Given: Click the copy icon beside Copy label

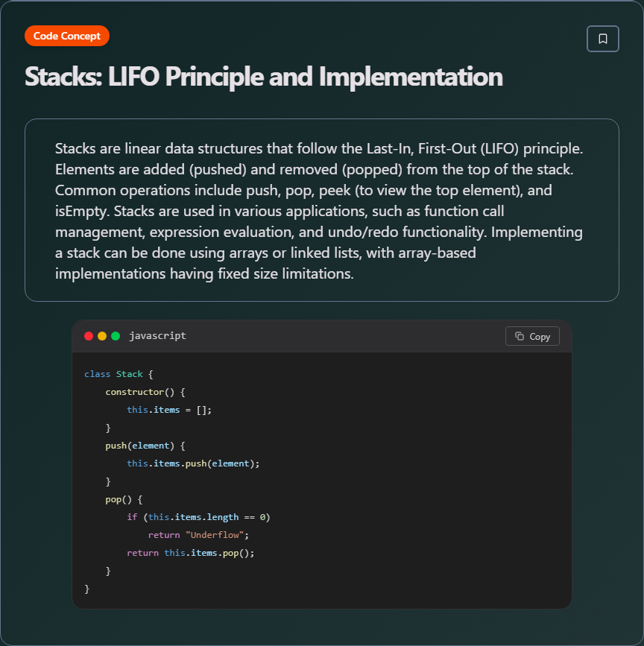Looking at the screenshot, I should click(520, 336).
